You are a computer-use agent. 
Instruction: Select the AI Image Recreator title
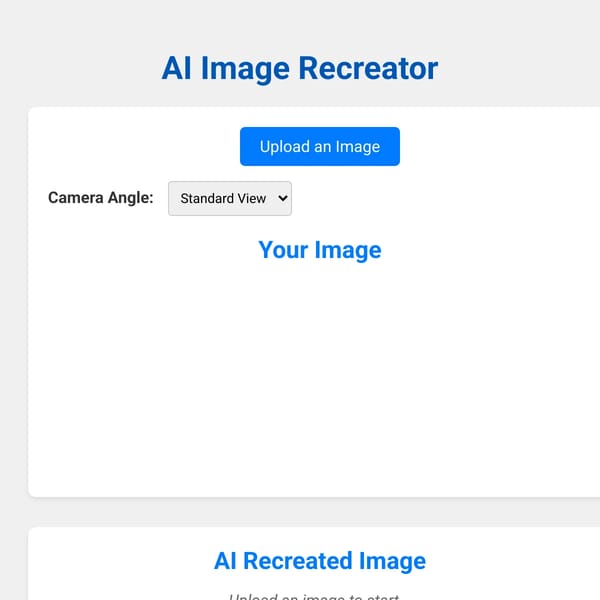click(300, 68)
